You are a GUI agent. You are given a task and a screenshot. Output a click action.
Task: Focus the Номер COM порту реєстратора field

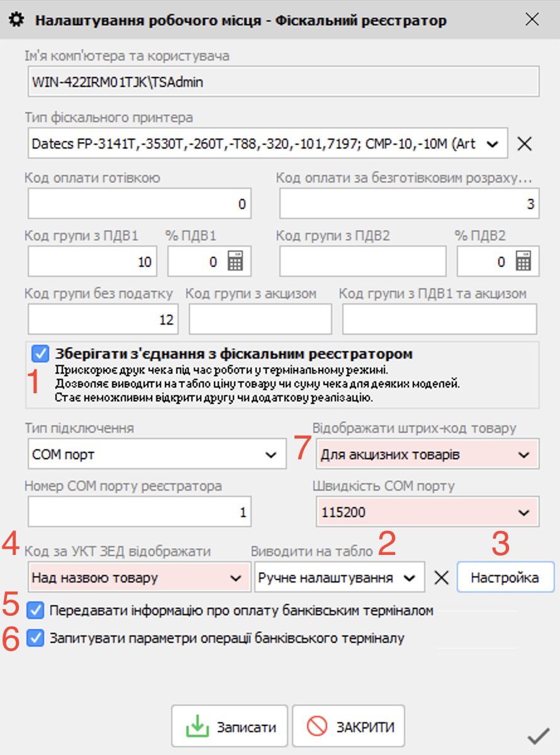(139, 513)
